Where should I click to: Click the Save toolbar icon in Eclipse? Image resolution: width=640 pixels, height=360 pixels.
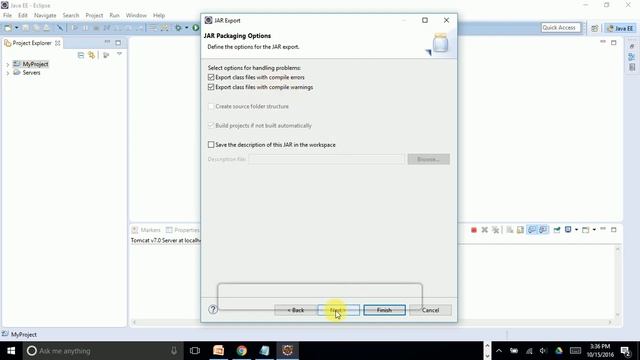(x=25, y=28)
